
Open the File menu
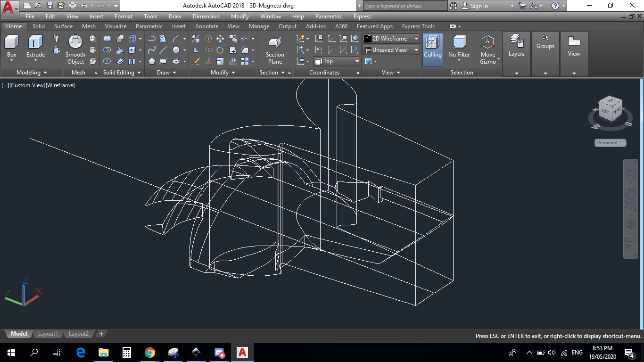(30, 16)
